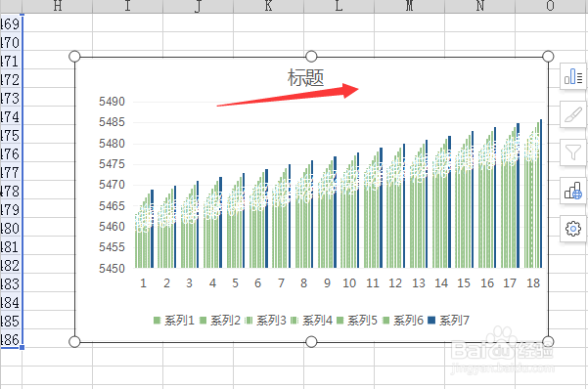Click the 系列5 green legend swatch
Viewport: 588px width, 389px height.
pos(340,320)
